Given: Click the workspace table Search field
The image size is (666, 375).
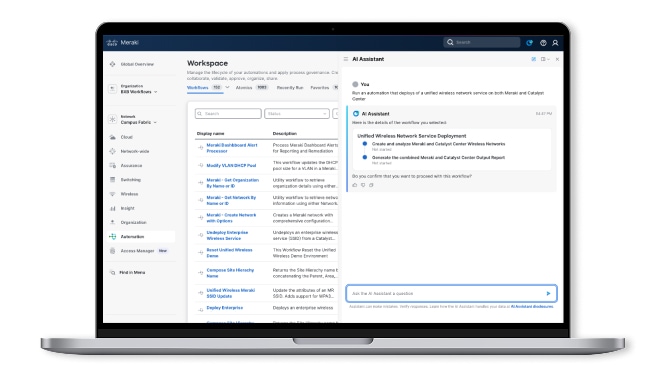Looking at the screenshot, I should tap(228, 114).
